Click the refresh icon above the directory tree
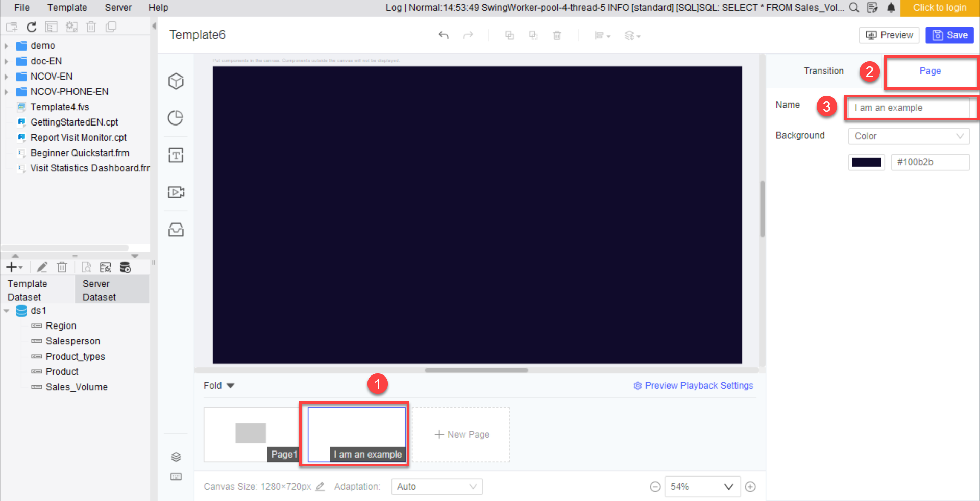 31,27
